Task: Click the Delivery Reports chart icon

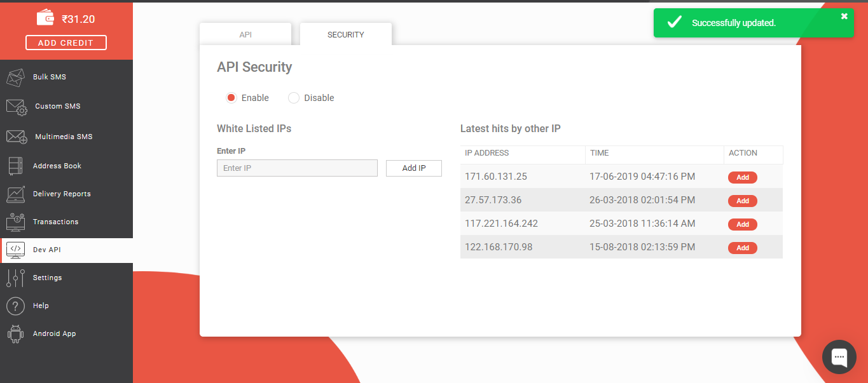Action: click(x=15, y=194)
